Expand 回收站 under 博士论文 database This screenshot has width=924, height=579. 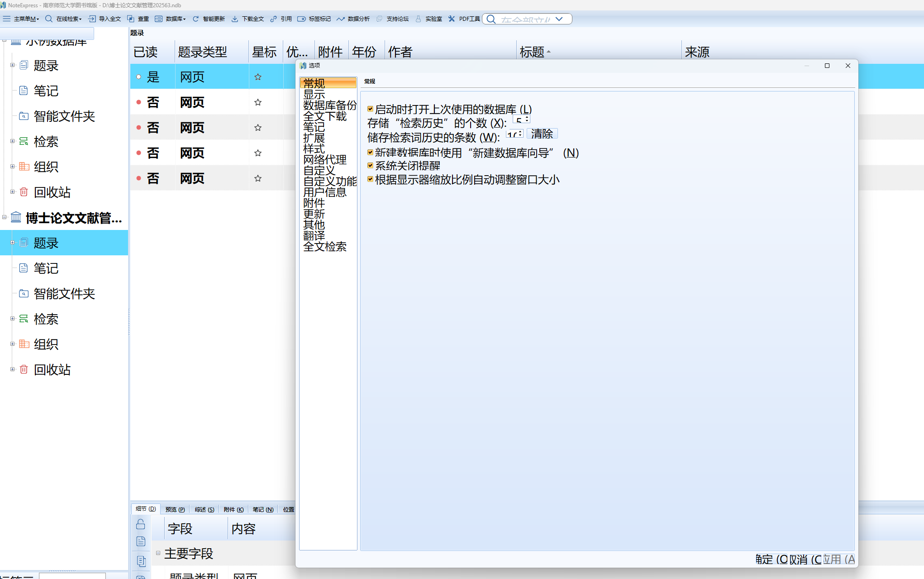(13, 369)
